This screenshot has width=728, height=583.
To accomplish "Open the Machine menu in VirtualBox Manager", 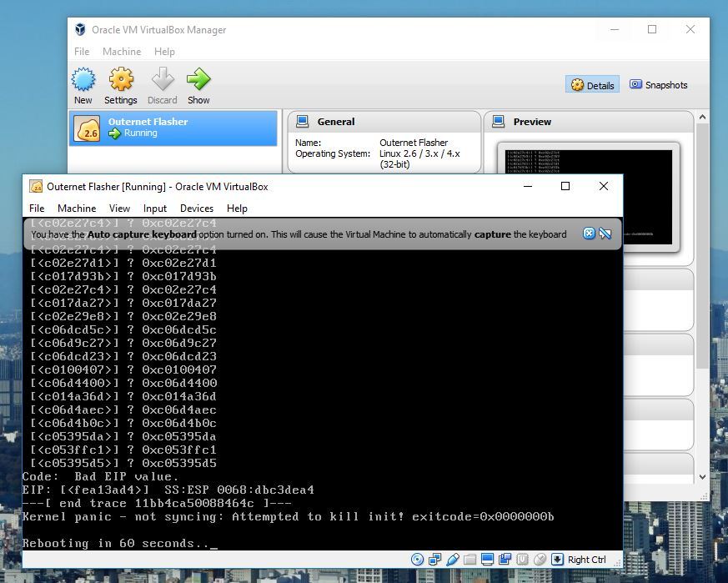I will click(x=122, y=52).
